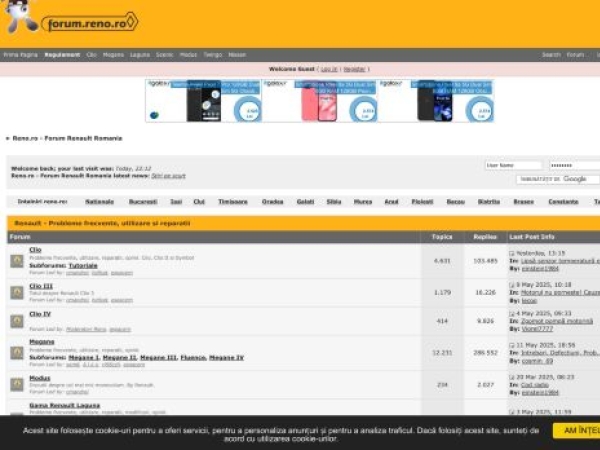Click the forum status icon beside Megane
This screenshot has width=600, height=450.
[17, 353]
